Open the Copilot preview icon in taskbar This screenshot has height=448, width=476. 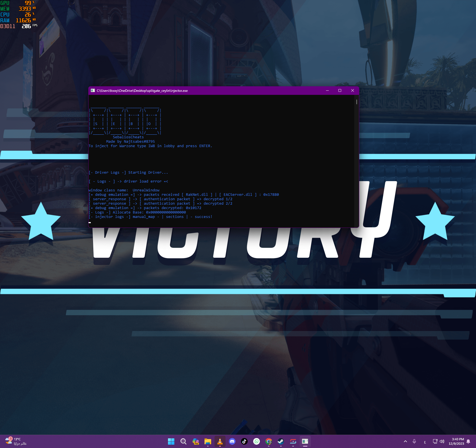tap(196, 441)
